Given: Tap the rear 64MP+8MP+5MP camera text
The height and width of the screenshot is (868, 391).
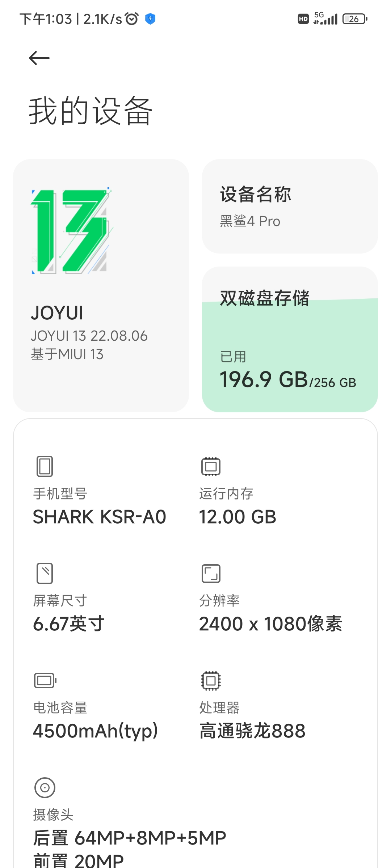Looking at the screenshot, I should (130, 838).
